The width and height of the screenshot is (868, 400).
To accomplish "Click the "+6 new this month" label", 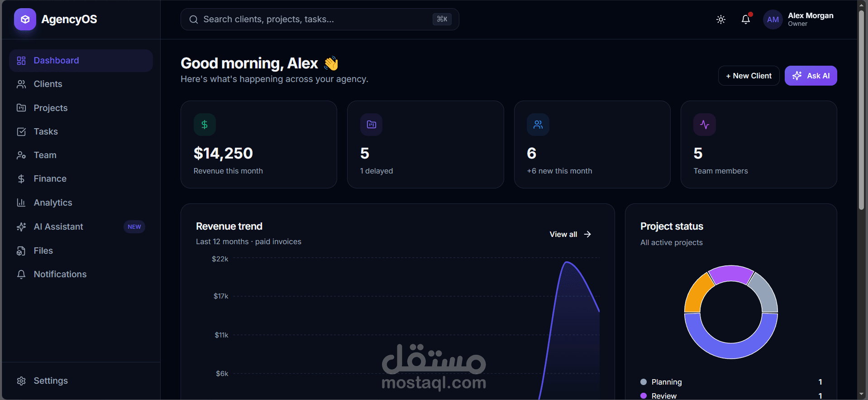I will tap(559, 171).
